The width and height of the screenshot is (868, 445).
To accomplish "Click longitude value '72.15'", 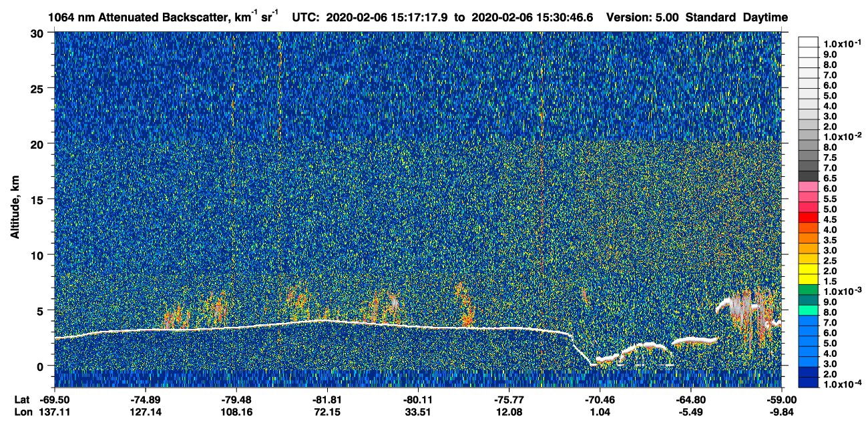I will [x=327, y=412].
